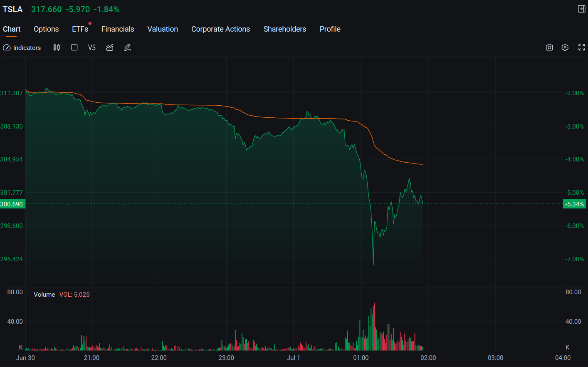Click the square layout icon in toolbar

point(74,47)
